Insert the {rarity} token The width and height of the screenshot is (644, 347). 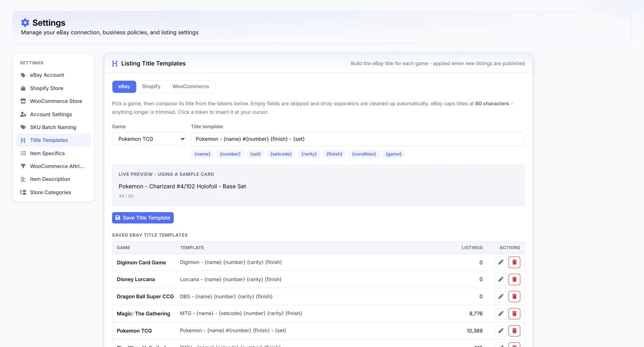point(309,154)
